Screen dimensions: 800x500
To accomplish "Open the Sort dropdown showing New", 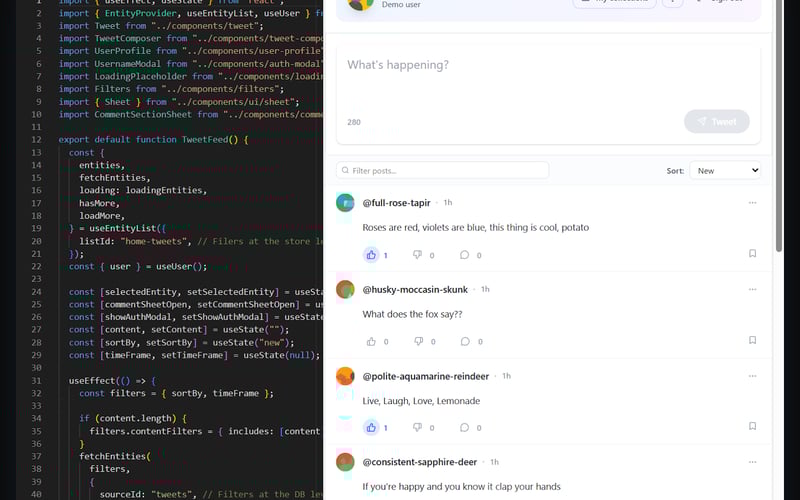I will coord(725,170).
